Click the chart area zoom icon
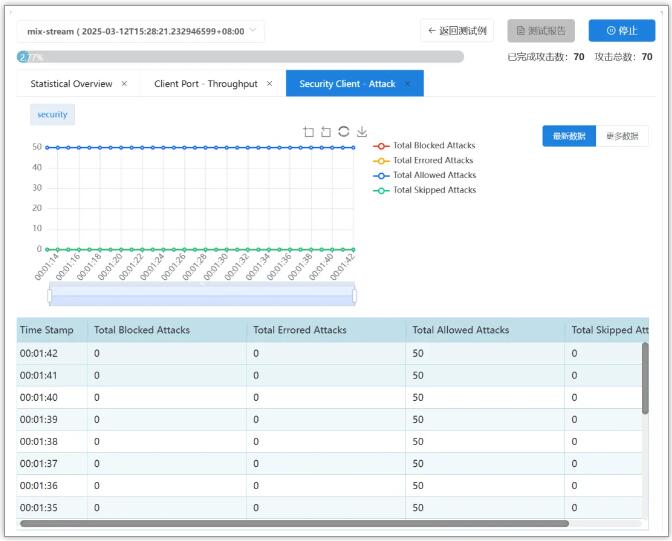672x541 pixels. click(x=308, y=132)
